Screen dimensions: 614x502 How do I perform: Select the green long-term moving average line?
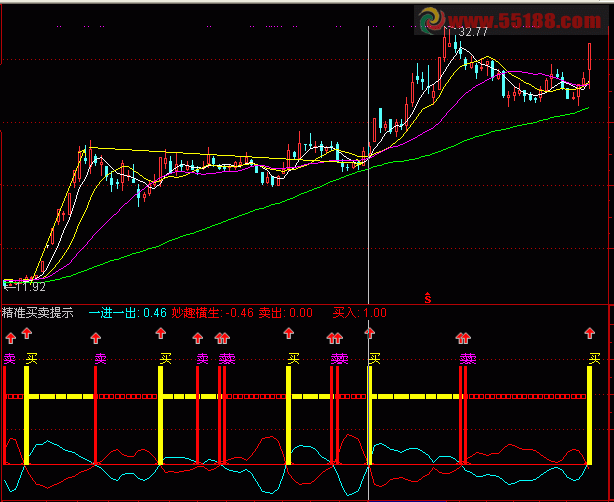coord(298,196)
